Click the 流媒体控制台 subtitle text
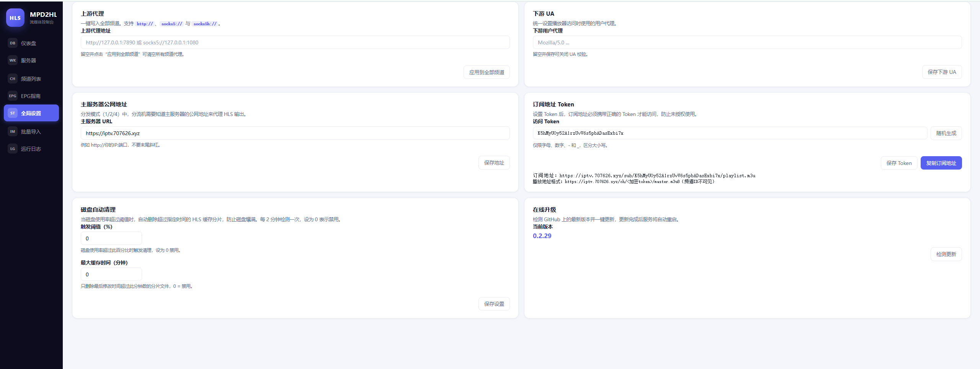The width and height of the screenshot is (980, 369). coord(42,22)
